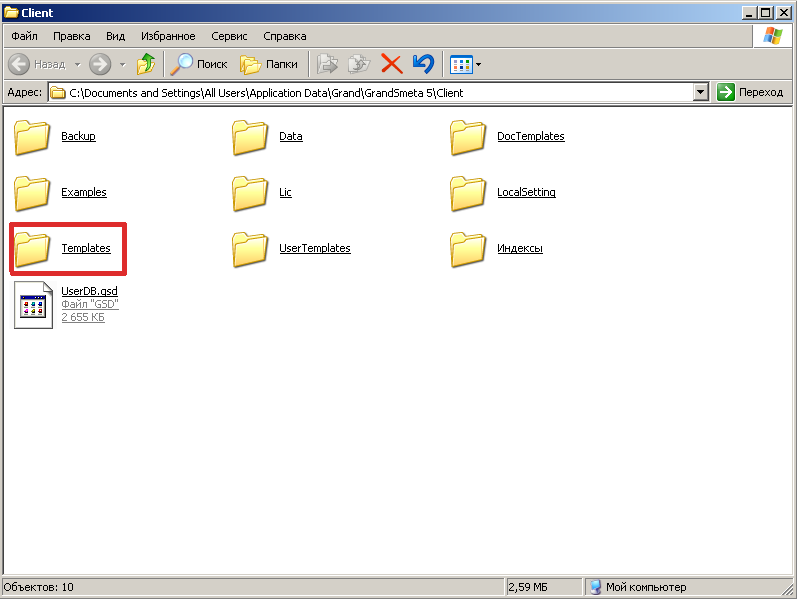Select the Templates folder icon

click(x=32, y=249)
